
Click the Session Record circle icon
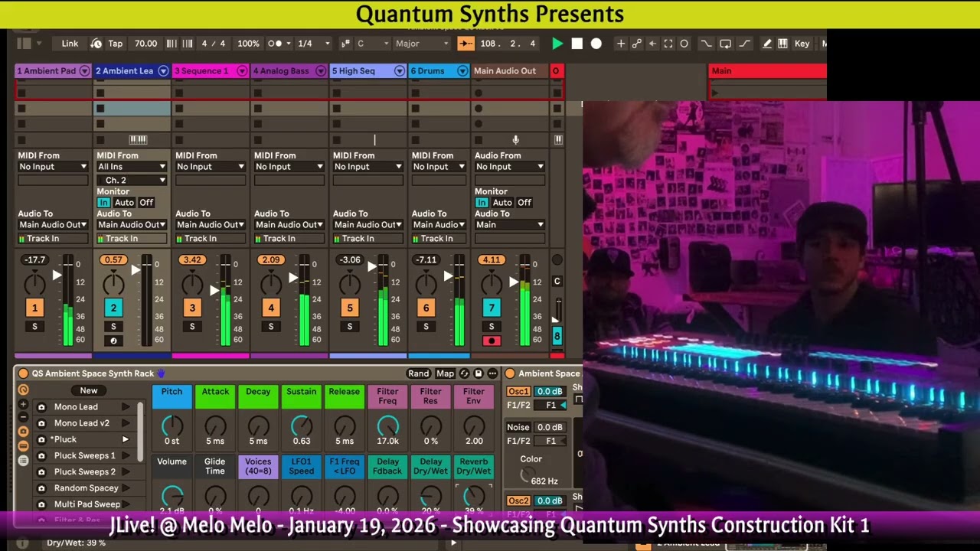pyautogui.click(x=684, y=44)
